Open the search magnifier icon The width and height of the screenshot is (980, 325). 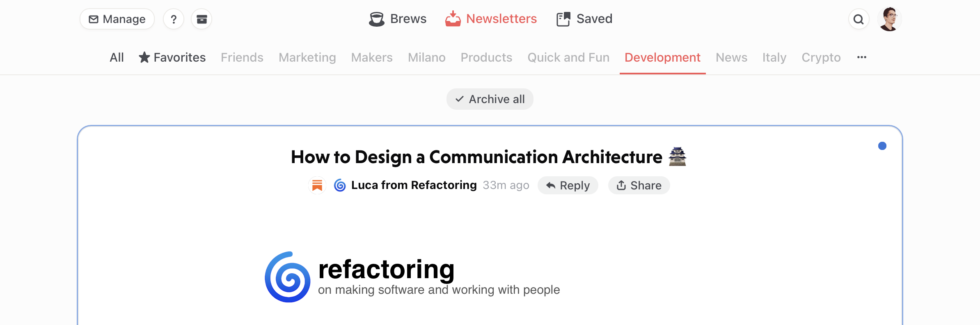click(859, 19)
